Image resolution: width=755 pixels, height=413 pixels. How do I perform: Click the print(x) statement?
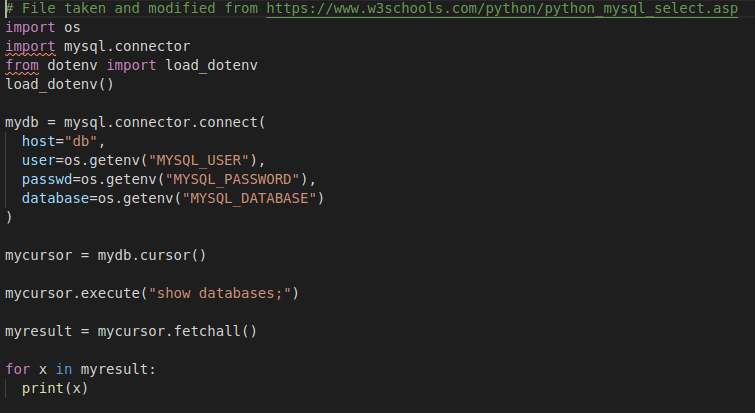55,388
